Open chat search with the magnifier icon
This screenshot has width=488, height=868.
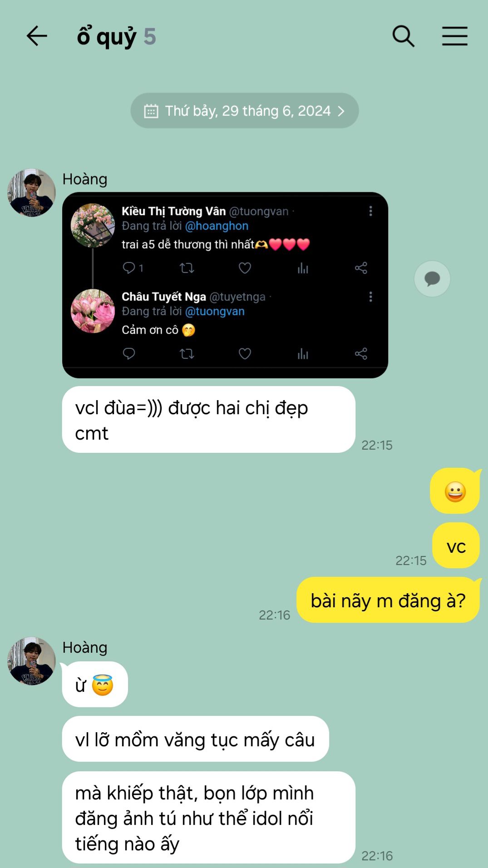(403, 36)
